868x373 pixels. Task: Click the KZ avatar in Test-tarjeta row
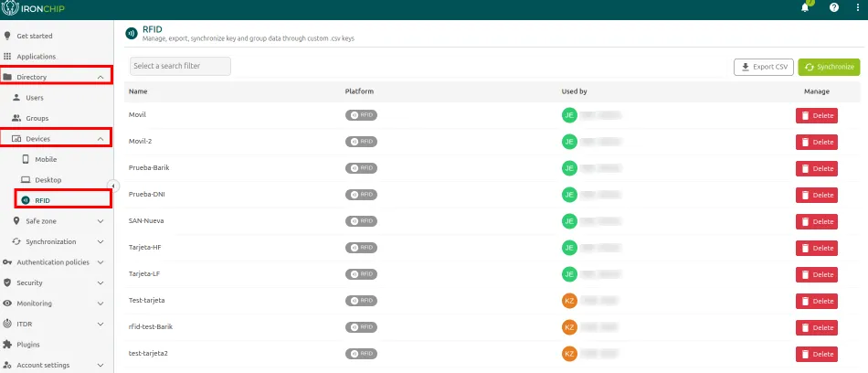pyautogui.click(x=569, y=301)
